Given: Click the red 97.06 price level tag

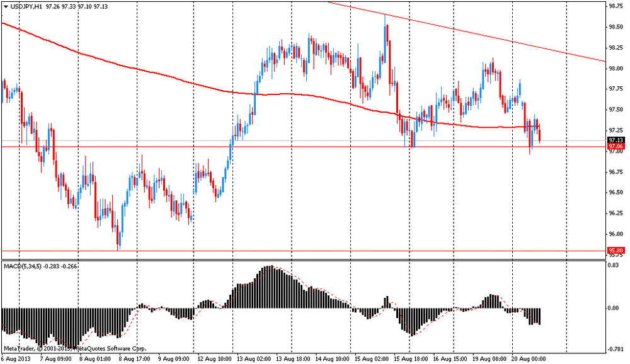Looking at the screenshot, I should [616, 146].
